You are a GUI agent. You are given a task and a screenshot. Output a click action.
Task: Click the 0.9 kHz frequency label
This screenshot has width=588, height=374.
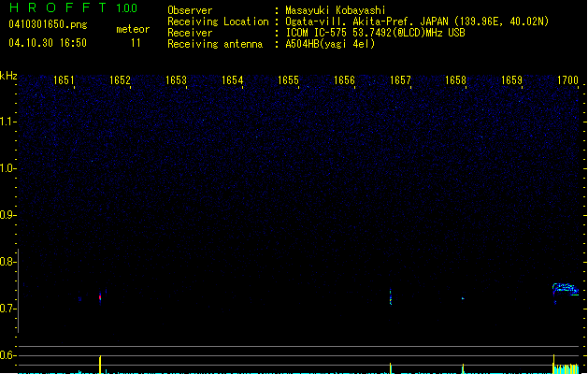7,215
